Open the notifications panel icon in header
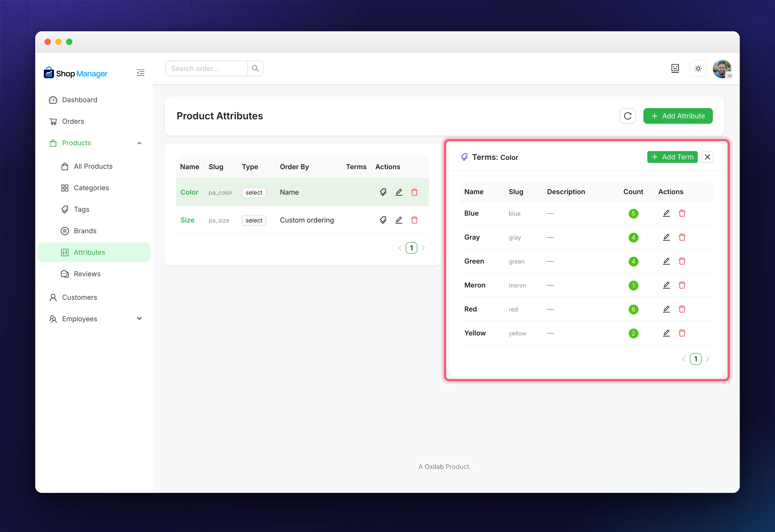The image size is (775, 532). click(x=675, y=69)
